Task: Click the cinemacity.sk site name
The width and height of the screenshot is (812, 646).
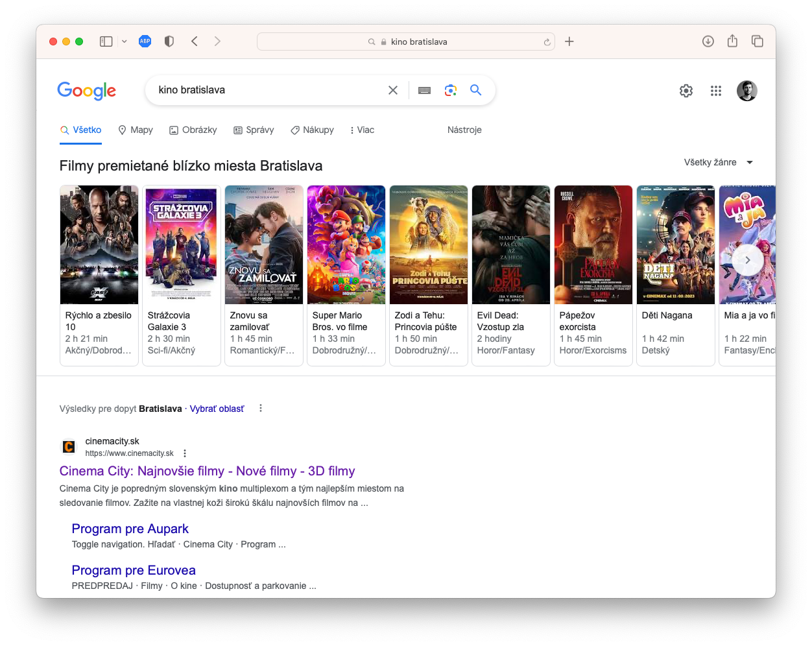Action: pos(112,441)
